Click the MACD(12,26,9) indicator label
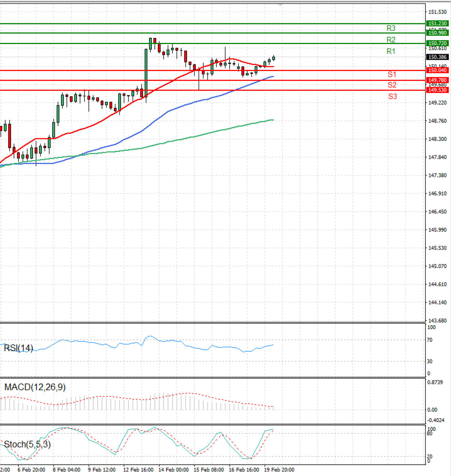Image resolution: width=451 pixels, height=476 pixels. pos(35,387)
